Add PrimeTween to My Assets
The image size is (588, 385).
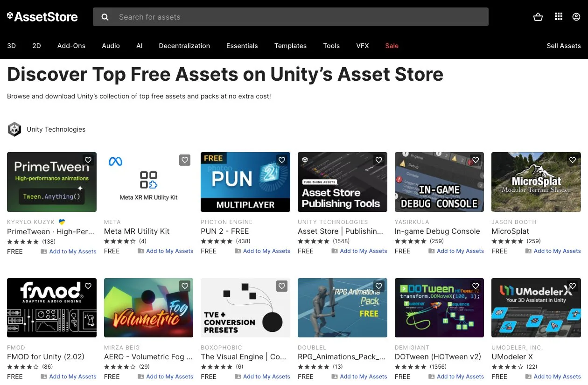pos(69,251)
